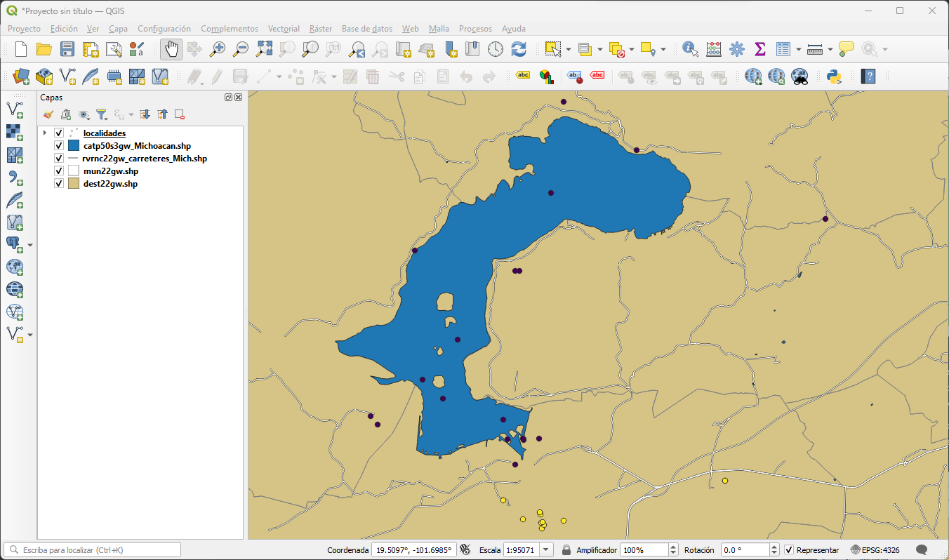The image size is (949, 560).
Task: Select the Pan Map hand tool
Action: coord(171,49)
